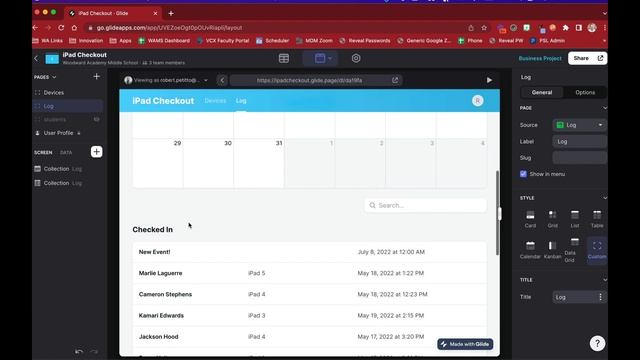Screen dimensions: 640x360
Task: Select the Students page in sidebar
Action: [67, 119]
